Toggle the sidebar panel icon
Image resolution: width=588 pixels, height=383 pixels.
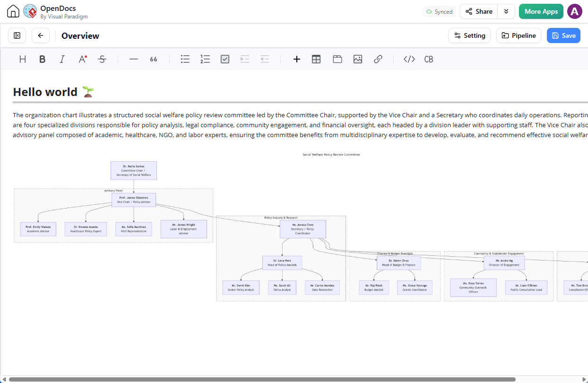coord(17,35)
